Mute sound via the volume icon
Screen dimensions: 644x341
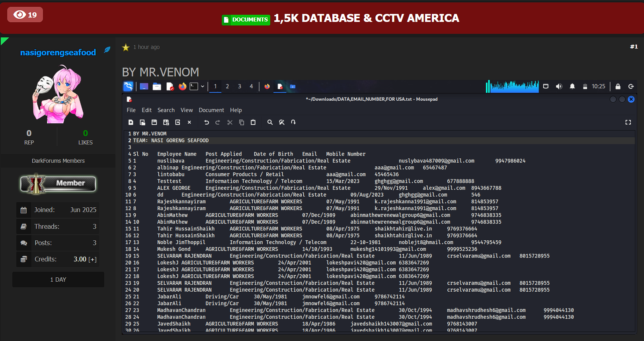click(x=559, y=86)
